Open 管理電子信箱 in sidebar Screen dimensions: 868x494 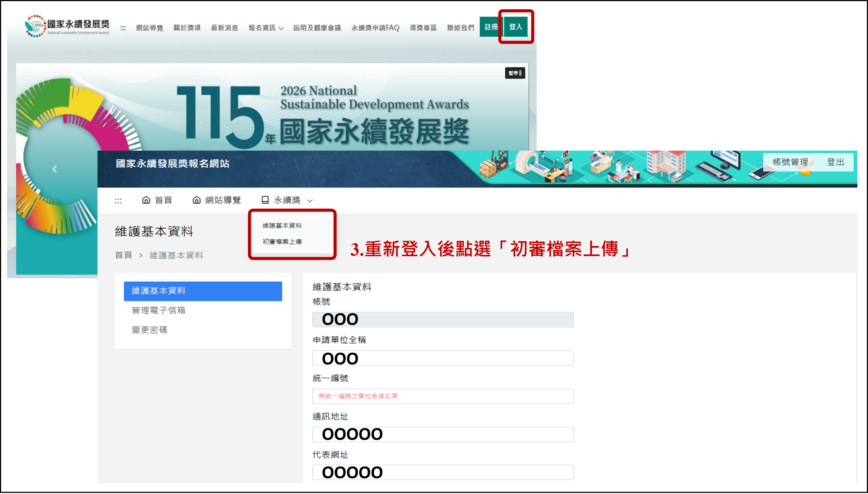(x=158, y=311)
